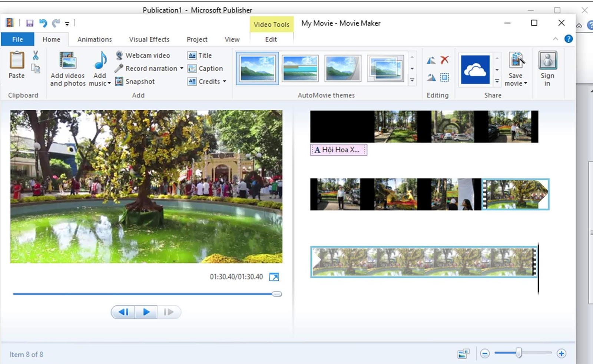
Task: Open the Visual Effects tab
Action: click(149, 39)
